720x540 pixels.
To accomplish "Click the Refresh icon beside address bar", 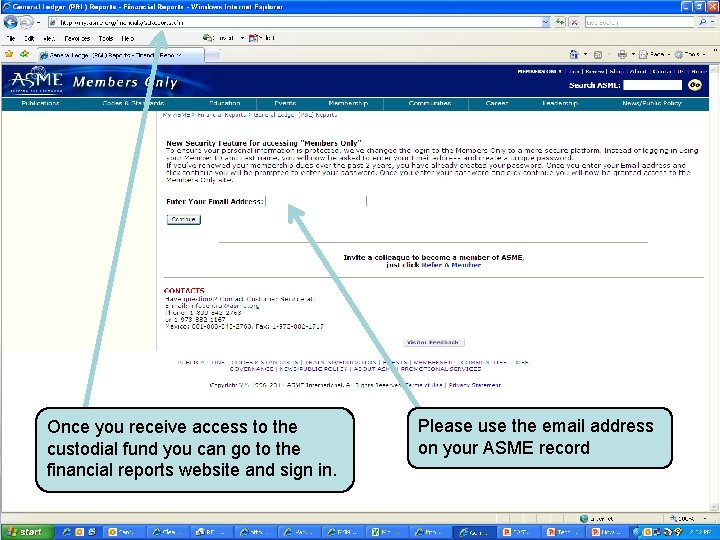I will [x=560, y=22].
